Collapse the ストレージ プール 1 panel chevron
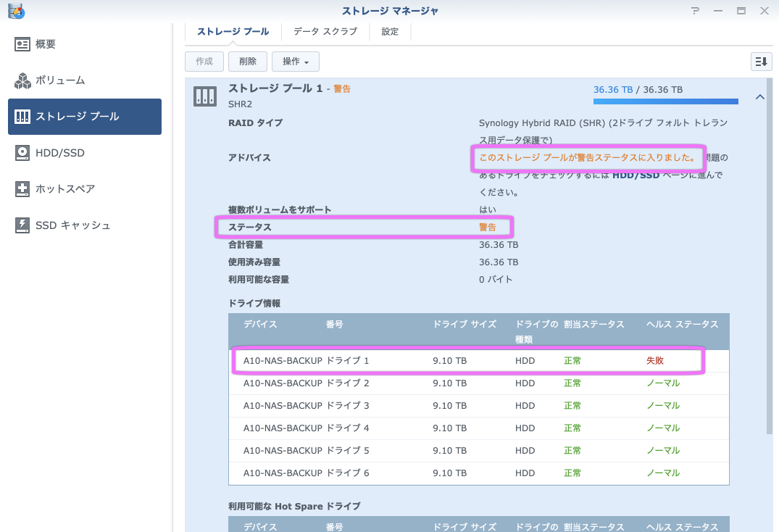 click(759, 96)
